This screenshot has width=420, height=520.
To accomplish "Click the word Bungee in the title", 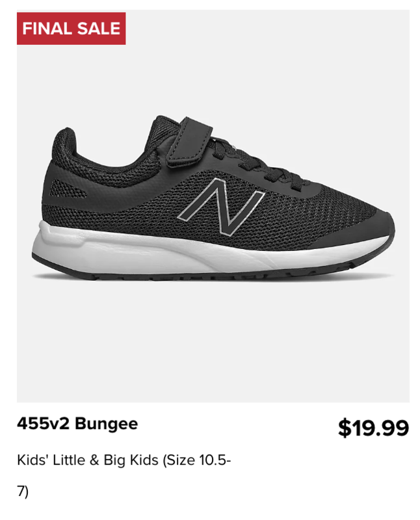I will [x=106, y=424].
